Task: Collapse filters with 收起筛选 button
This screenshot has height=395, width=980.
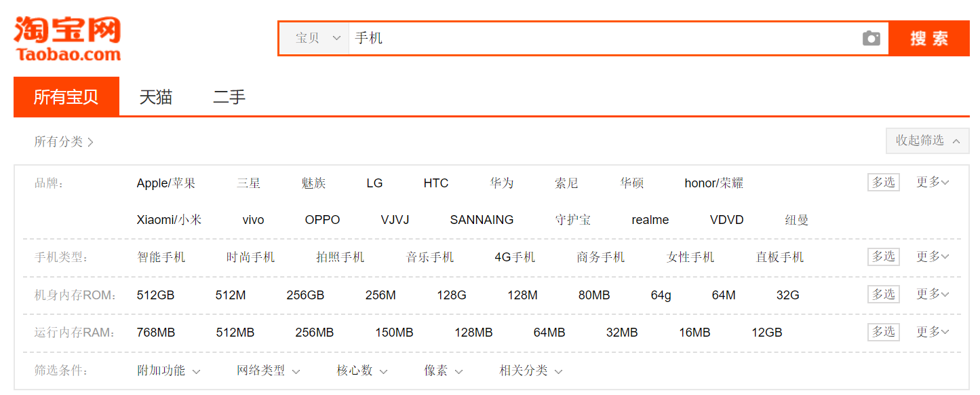Action: point(927,140)
